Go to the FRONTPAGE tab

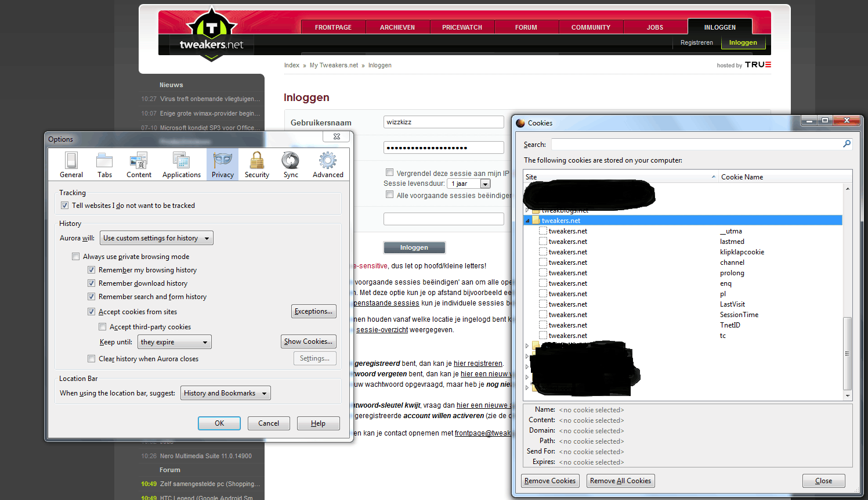pos(334,27)
